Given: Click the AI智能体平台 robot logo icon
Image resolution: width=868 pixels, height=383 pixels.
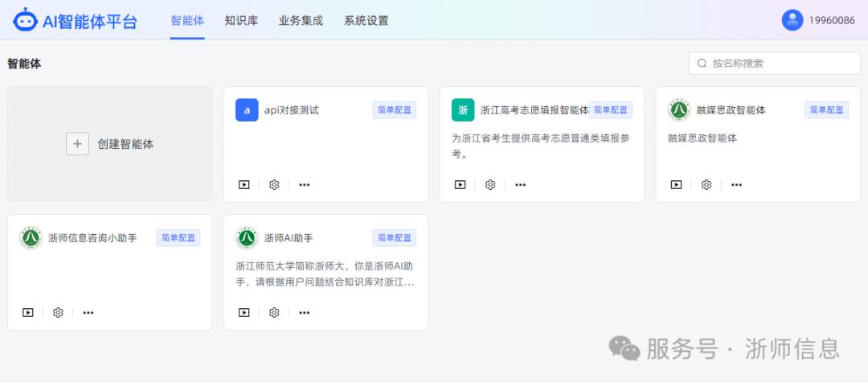Looking at the screenshot, I should (x=26, y=20).
